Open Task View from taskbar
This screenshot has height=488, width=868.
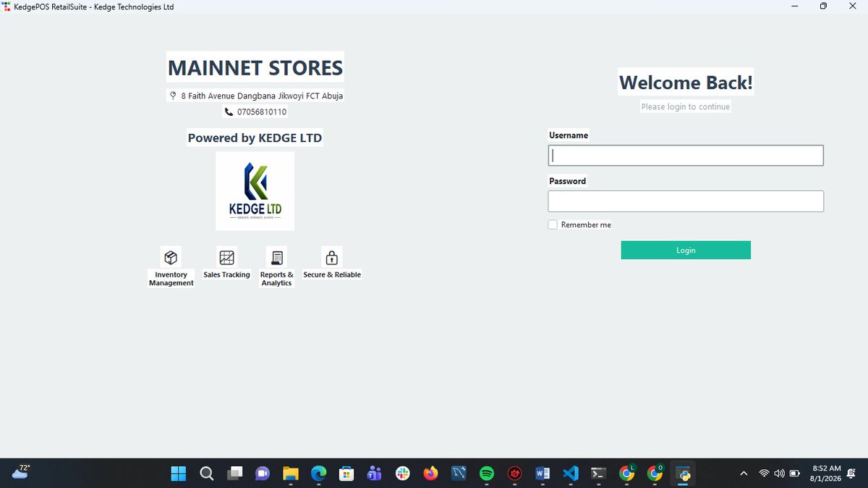[234, 474]
